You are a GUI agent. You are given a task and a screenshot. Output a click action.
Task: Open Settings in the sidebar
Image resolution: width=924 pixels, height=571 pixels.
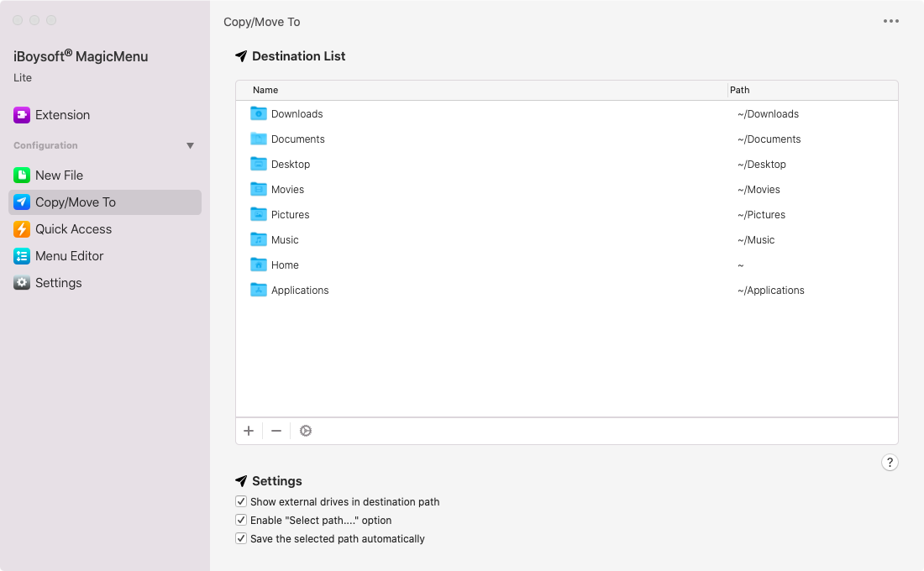tap(105, 283)
